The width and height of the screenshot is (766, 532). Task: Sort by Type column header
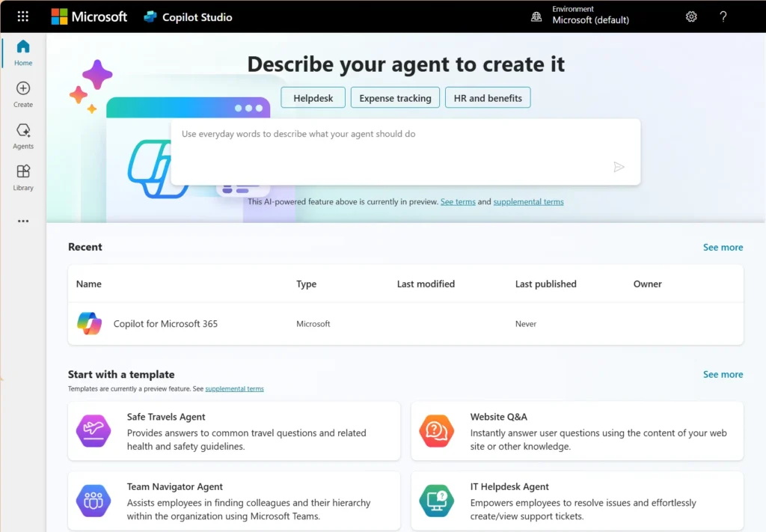[306, 284]
